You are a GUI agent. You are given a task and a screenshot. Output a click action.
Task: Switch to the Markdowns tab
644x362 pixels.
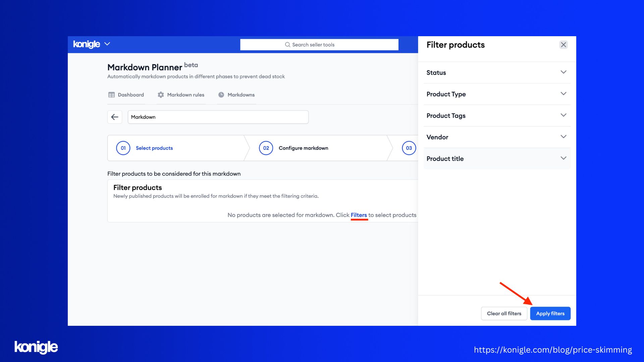(236, 95)
